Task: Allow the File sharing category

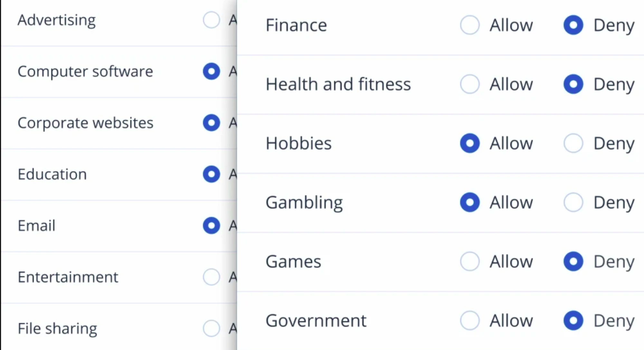Action: point(211,328)
